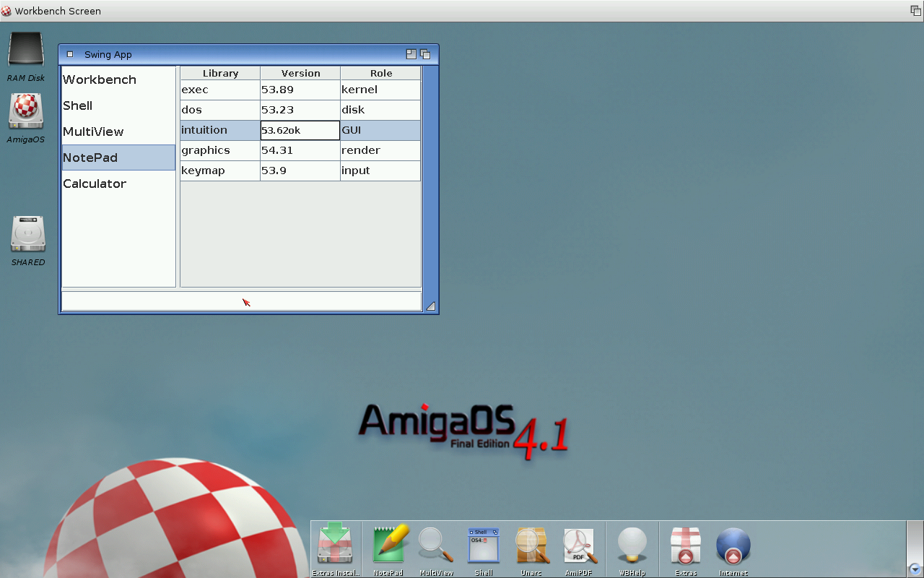
Task: Click the dos library cell
Action: [x=220, y=110]
